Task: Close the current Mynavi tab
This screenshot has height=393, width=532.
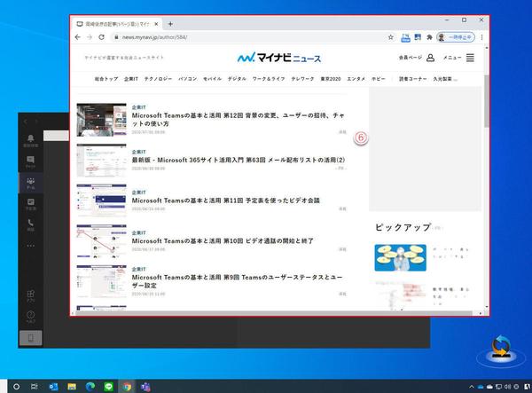Action: click(156, 24)
